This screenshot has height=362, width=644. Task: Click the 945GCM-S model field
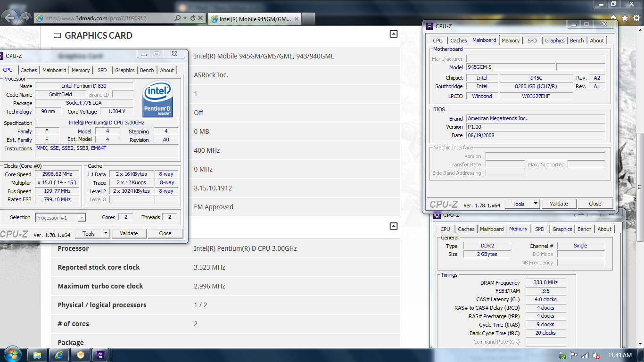(511, 67)
